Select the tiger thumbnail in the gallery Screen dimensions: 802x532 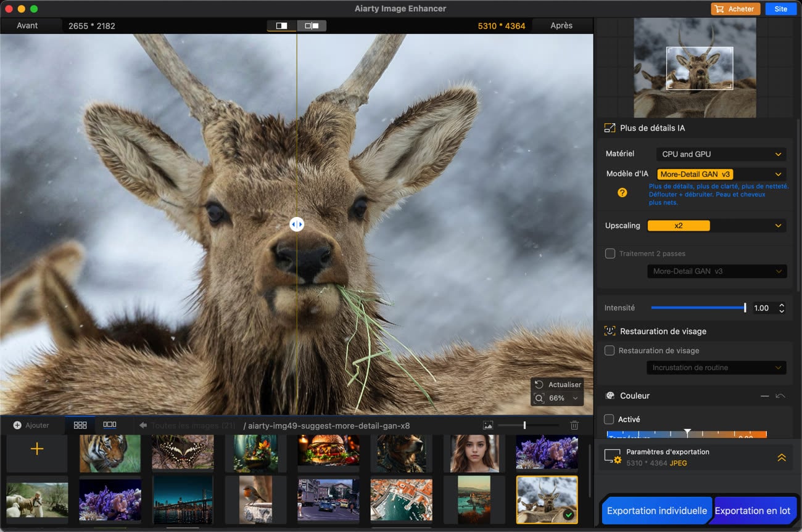[x=110, y=453]
